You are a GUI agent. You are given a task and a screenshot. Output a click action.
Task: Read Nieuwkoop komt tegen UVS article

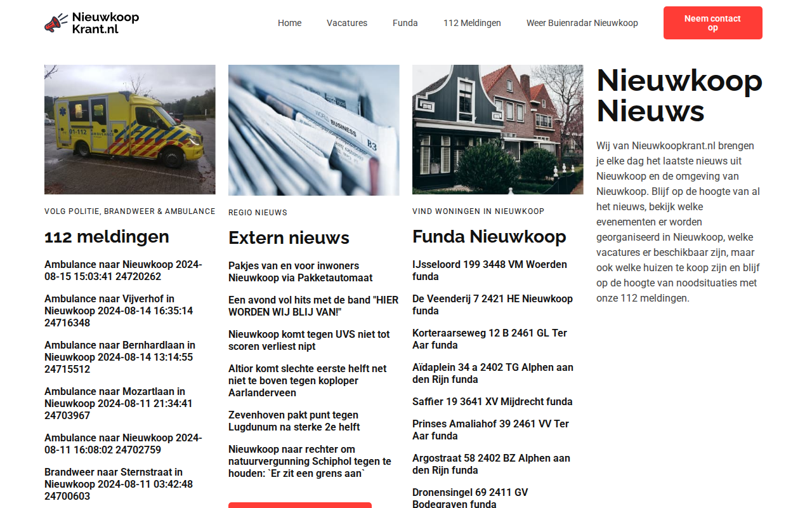309,340
